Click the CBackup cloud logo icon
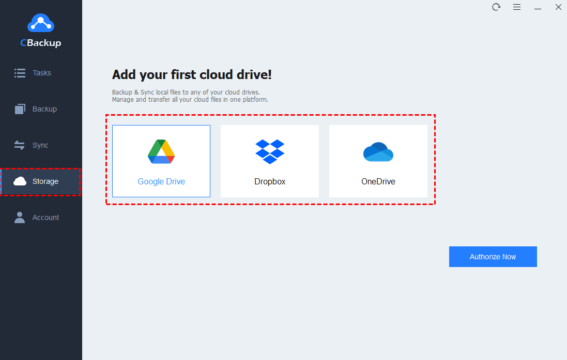The width and height of the screenshot is (567, 360). coord(41,23)
